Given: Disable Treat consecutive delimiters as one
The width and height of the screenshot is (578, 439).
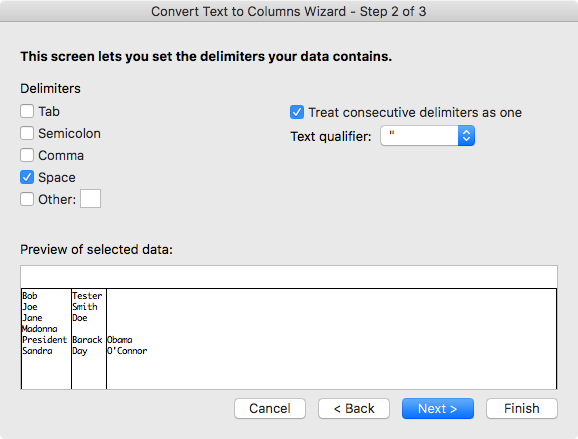Looking at the screenshot, I should [297, 112].
